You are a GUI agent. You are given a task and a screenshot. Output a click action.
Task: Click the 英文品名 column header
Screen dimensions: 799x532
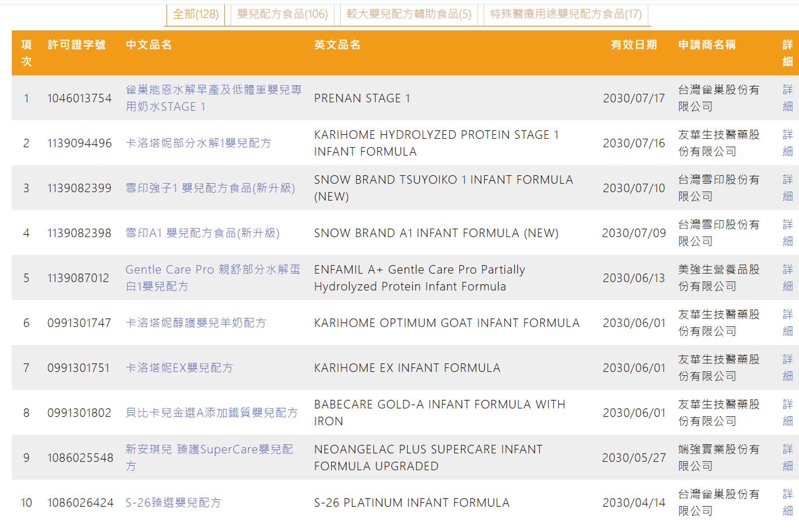click(337, 45)
